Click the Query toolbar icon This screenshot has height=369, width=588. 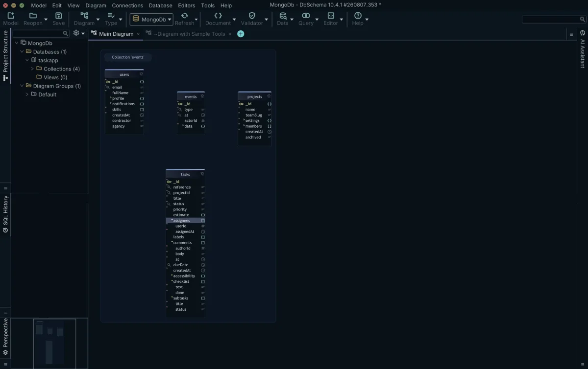click(306, 16)
